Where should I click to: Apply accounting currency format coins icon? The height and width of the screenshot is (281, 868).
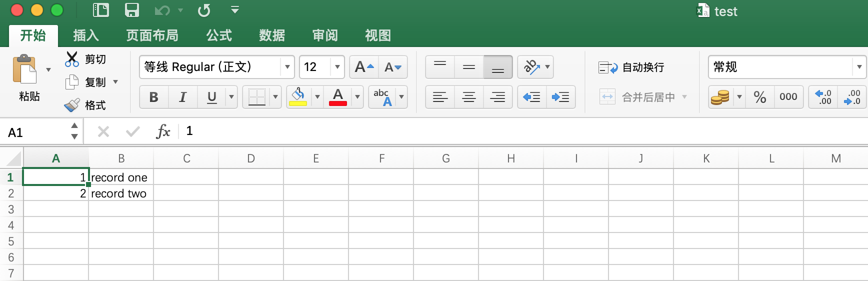(720, 97)
